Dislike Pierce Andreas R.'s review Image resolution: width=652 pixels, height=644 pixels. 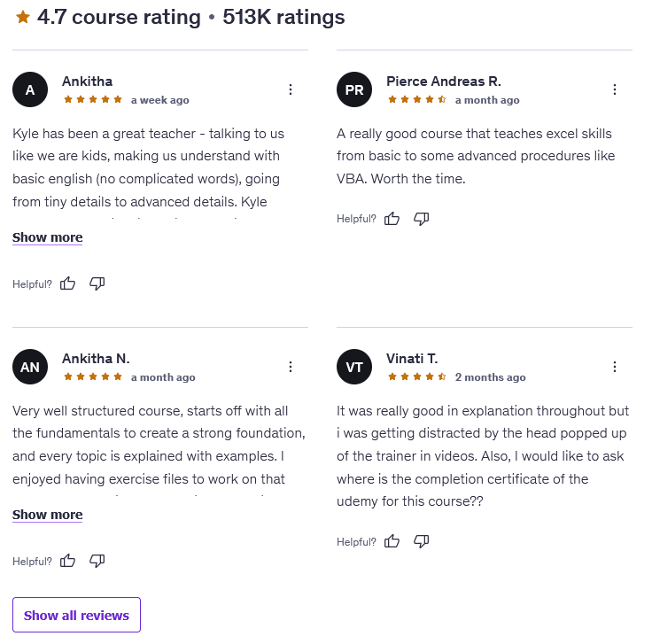click(422, 219)
